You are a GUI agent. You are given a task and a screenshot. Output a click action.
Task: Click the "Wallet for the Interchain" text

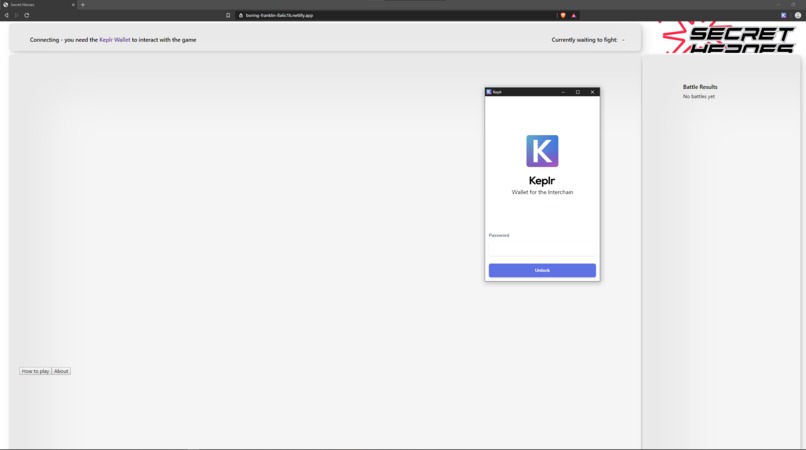542,192
